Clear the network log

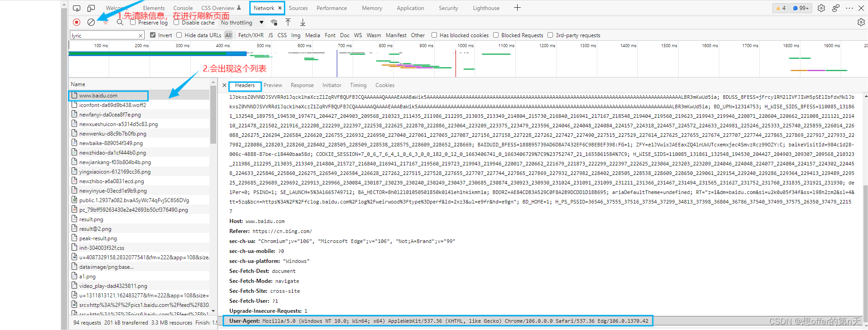(x=91, y=22)
